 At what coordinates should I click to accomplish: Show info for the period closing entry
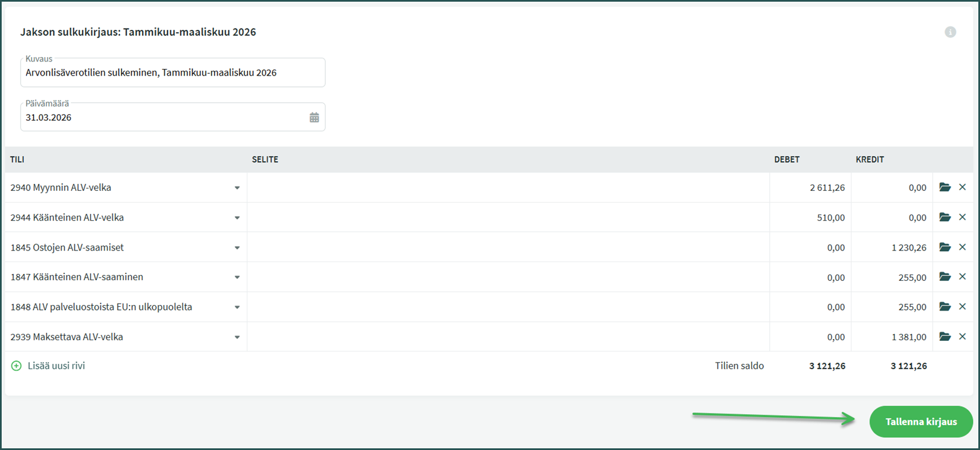tap(950, 32)
